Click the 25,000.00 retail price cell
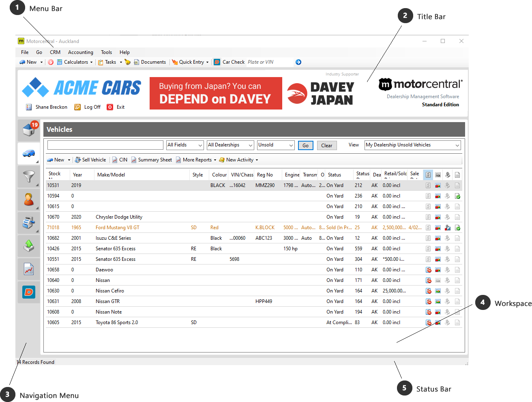The image size is (532, 402). pyautogui.click(x=394, y=291)
